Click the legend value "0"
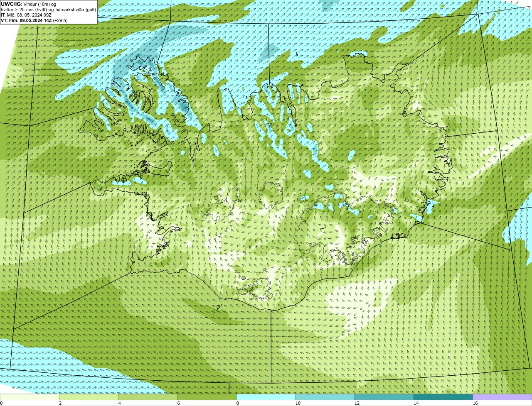 pos(1,403)
